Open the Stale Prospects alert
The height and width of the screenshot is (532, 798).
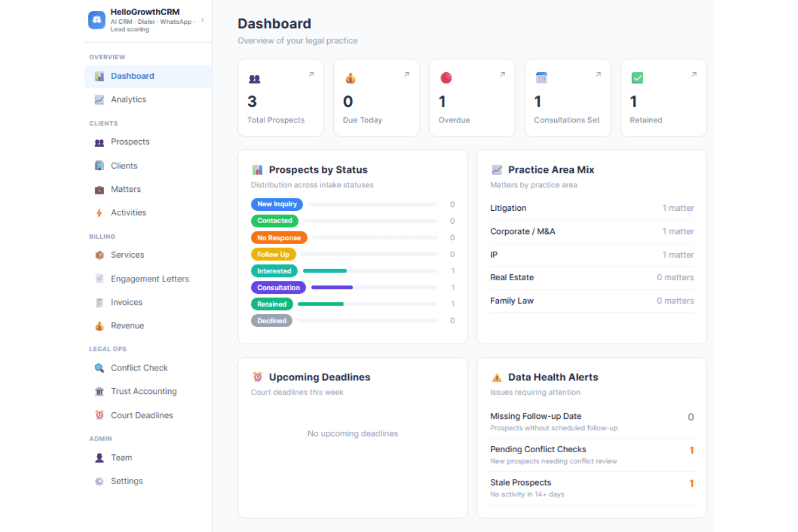click(x=592, y=488)
